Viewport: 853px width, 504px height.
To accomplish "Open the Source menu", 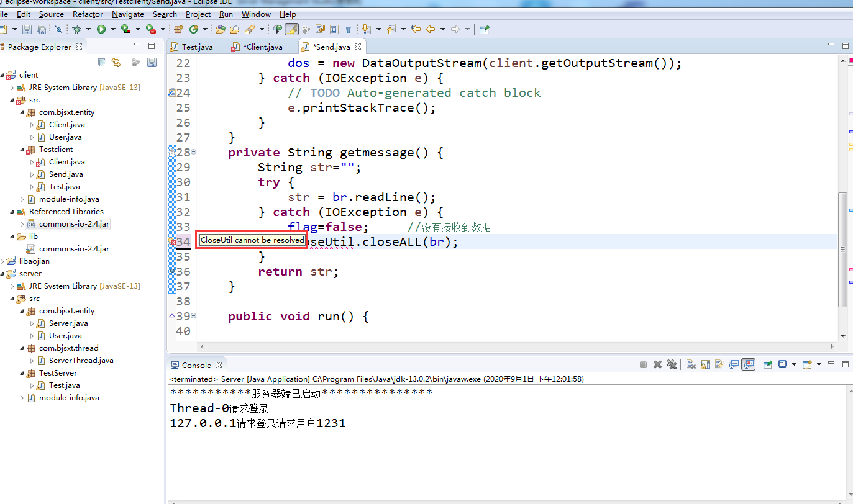I will pos(52,14).
